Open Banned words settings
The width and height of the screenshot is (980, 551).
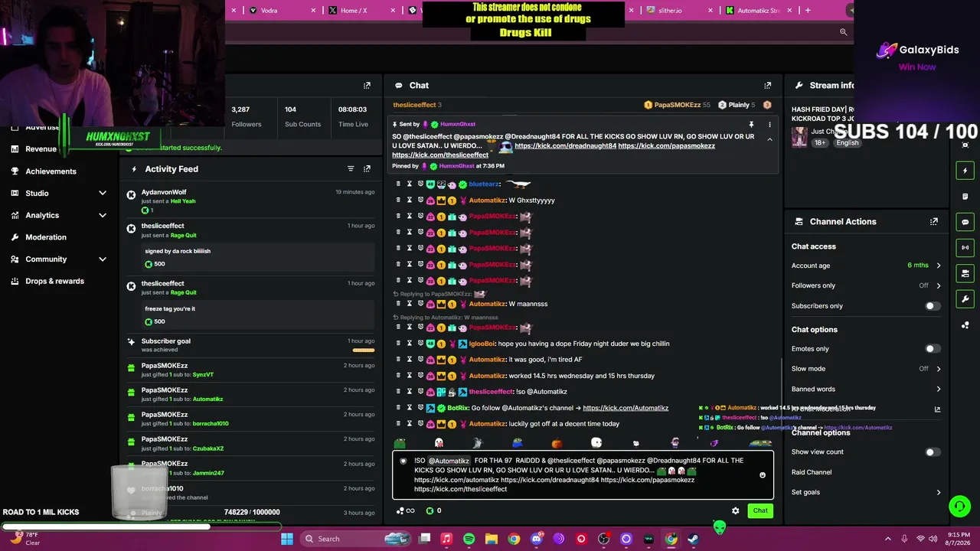coord(866,389)
